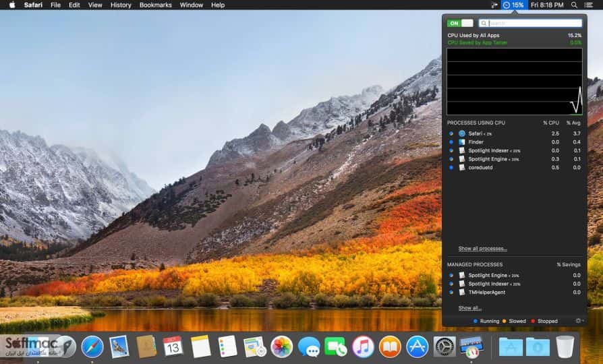This screenshot has height=364, width=603.
Task: Select Spotlight Engine under Processes Using CPU
Action: point(515,159)
